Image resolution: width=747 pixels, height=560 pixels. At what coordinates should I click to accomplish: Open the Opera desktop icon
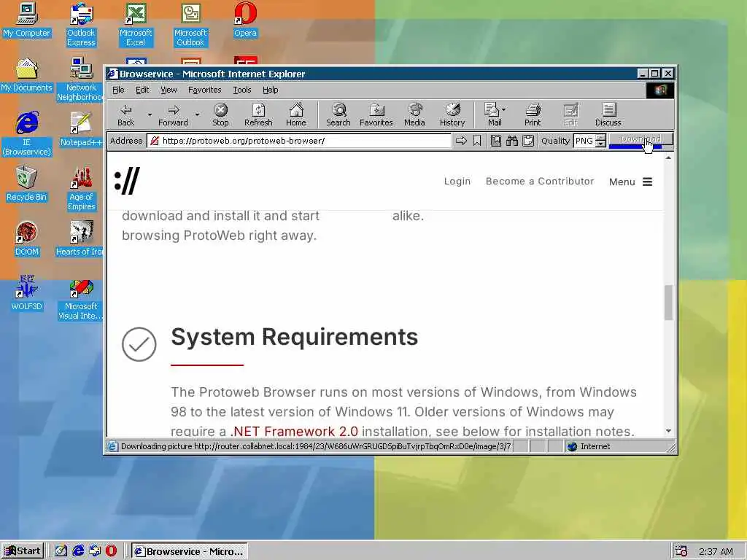click(x=245, y=20)
